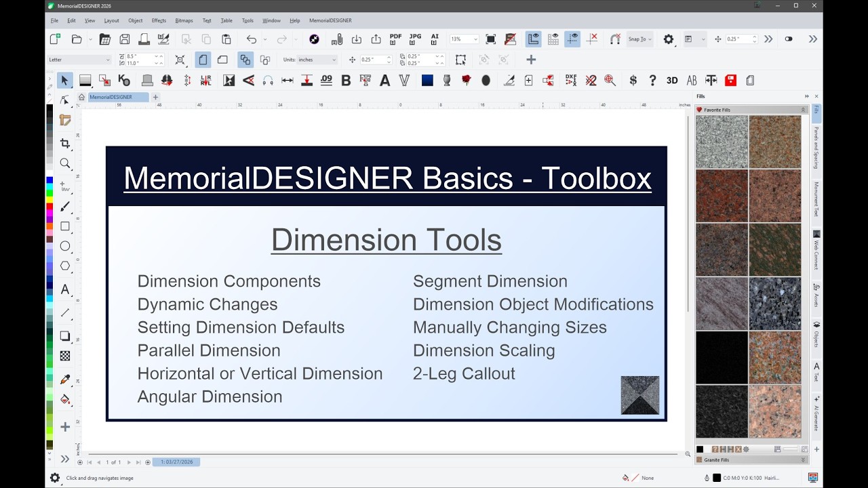The width and height of the screenshot is (868, 488).
Task: Export to JPG icon
Action: coord(415,39)
